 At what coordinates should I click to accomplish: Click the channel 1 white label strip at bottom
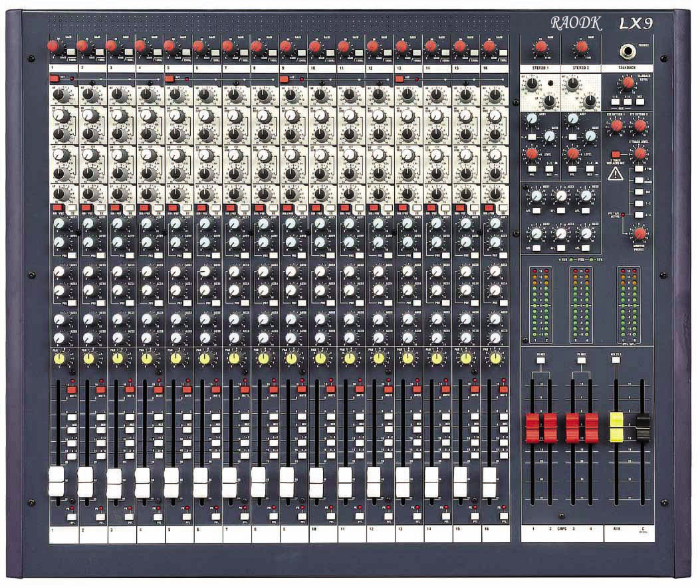click(x=63, y=536)
